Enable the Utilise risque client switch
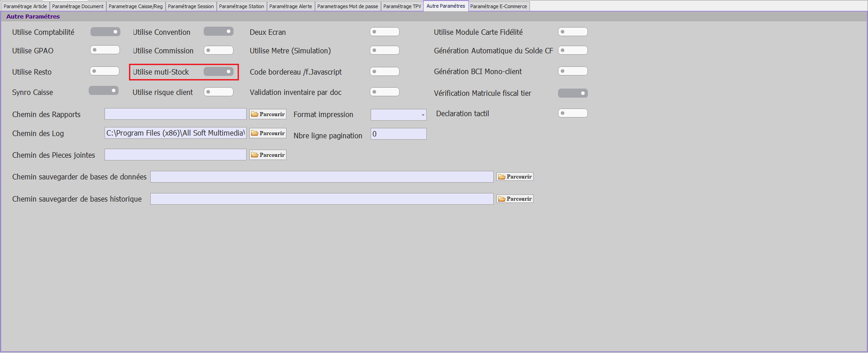868x353 pixels. 219,92
